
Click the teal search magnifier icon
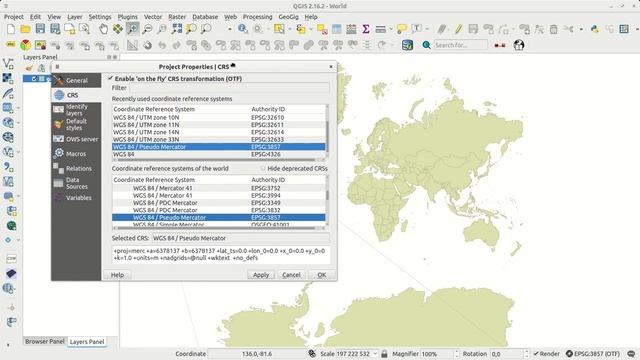426,45
